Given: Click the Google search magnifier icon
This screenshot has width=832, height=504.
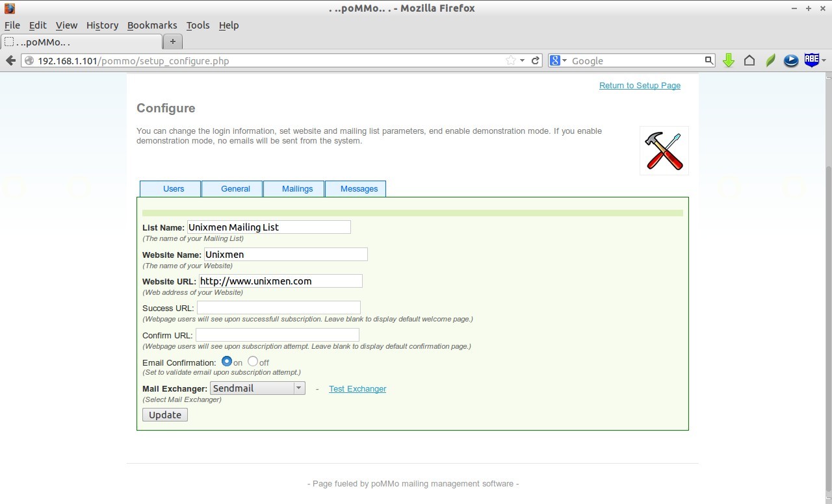Looking at the screenshot, I should pyautogui.click(x=708, y=60).
